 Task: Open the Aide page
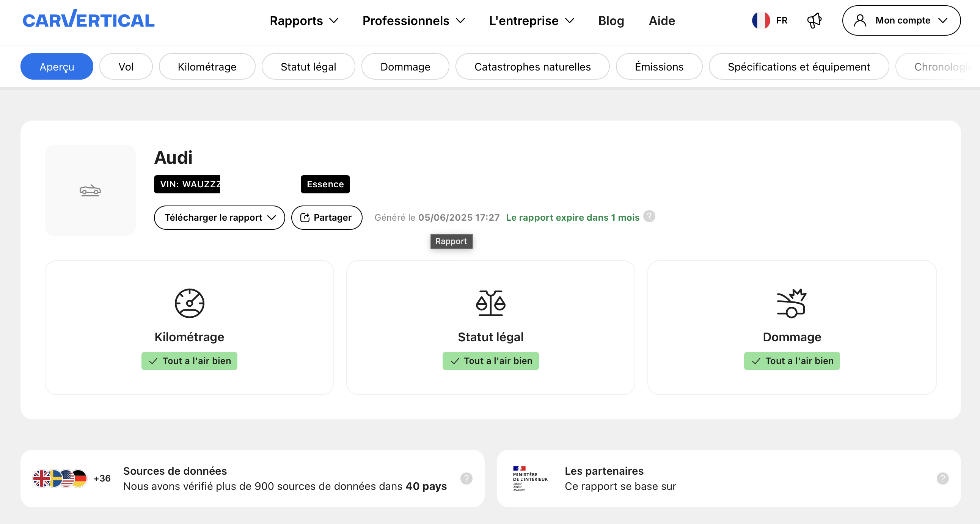tap(662, 20)
